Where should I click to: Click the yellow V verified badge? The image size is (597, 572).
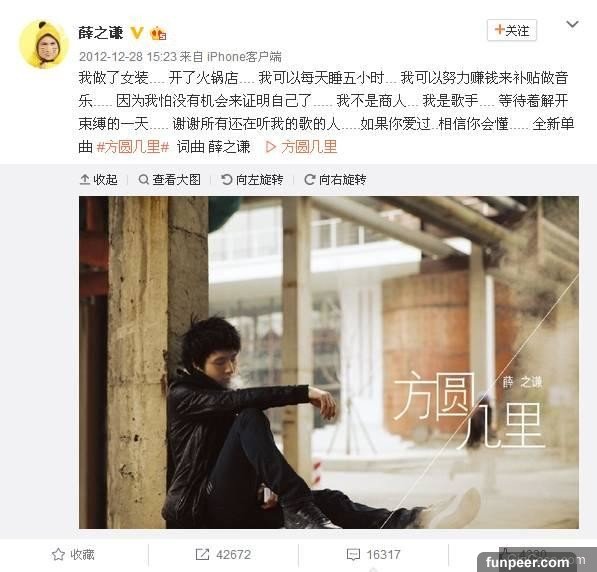tap(137, 33)
